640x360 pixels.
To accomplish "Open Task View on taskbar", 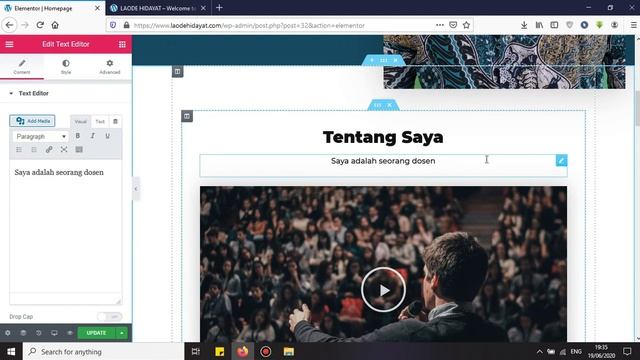I will tap(196, 351).
